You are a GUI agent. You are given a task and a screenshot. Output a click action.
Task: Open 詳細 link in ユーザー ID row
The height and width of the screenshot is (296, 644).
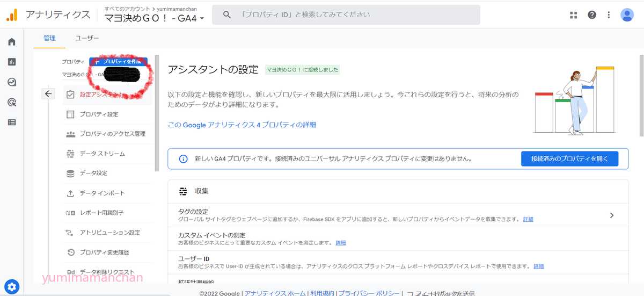click(538, 266)
